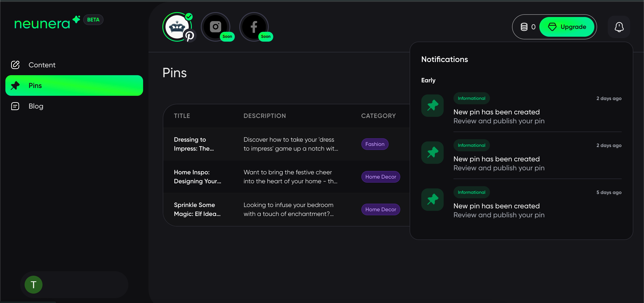The height and width of the screenshot is (303, 644).
Task: Open the user profile avatar T
Action: pyautogui.click(x=34, y=284)
